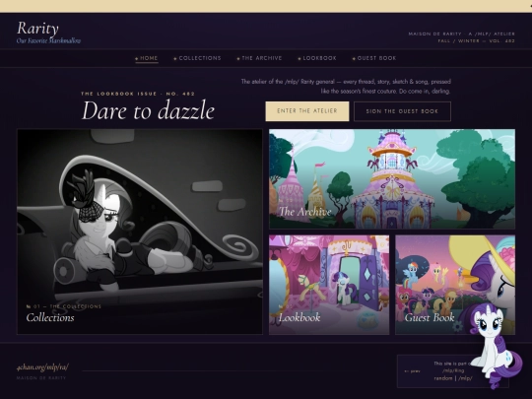This screenshot has width=532, height=399.
Task: Select the Lookbook navigation item
Action: [x=317, y=58]
